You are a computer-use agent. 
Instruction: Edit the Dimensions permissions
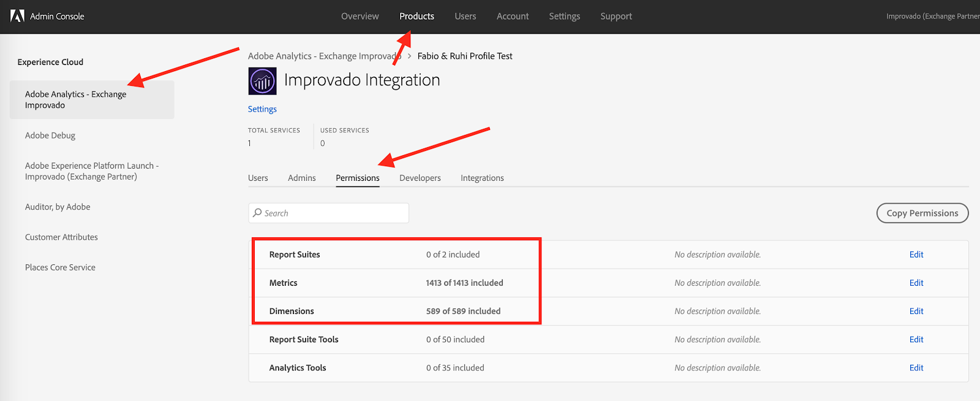click(916, 311)
